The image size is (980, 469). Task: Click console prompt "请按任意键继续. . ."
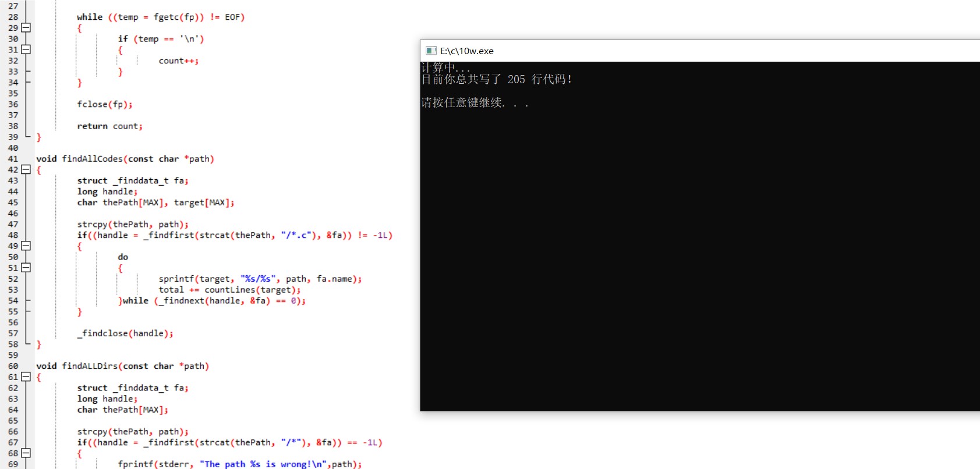click(x=475, y=103)
